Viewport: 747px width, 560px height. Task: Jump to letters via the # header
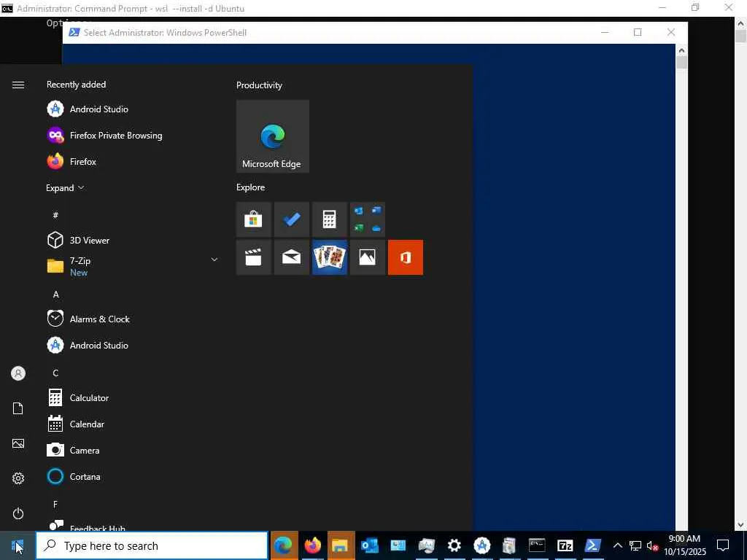(x=55, y=215)
